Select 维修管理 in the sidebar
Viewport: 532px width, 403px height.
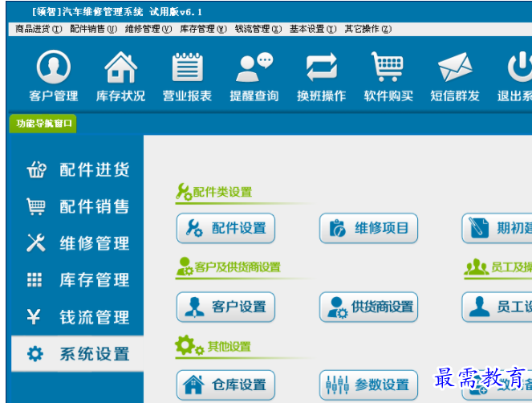click(78, 243)
